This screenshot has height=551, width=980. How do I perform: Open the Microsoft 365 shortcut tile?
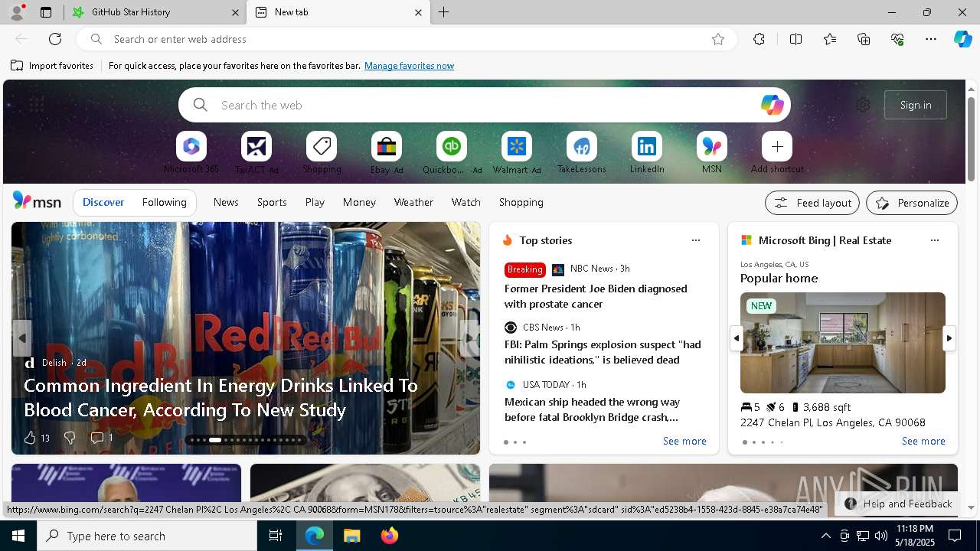point(191,146)
